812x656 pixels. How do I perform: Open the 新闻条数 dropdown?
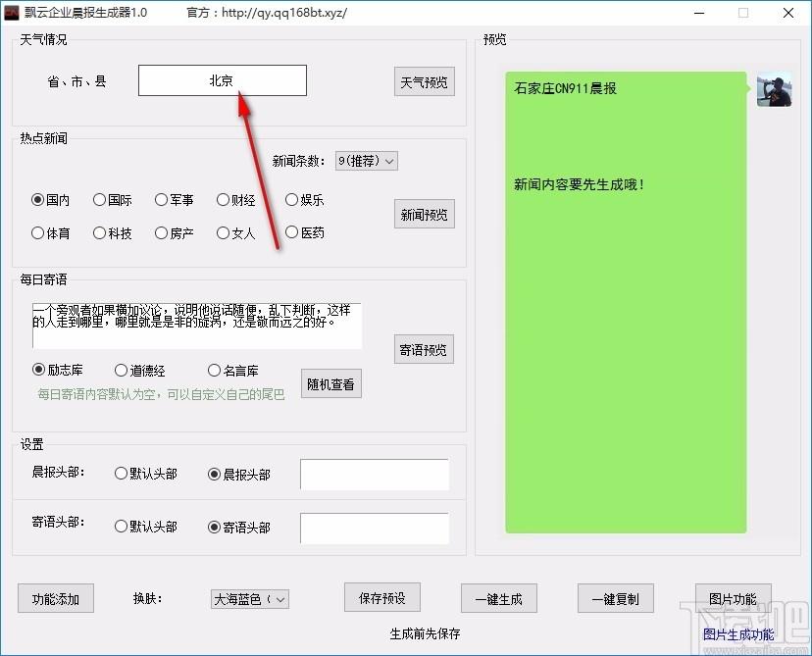tap(366, 161)
